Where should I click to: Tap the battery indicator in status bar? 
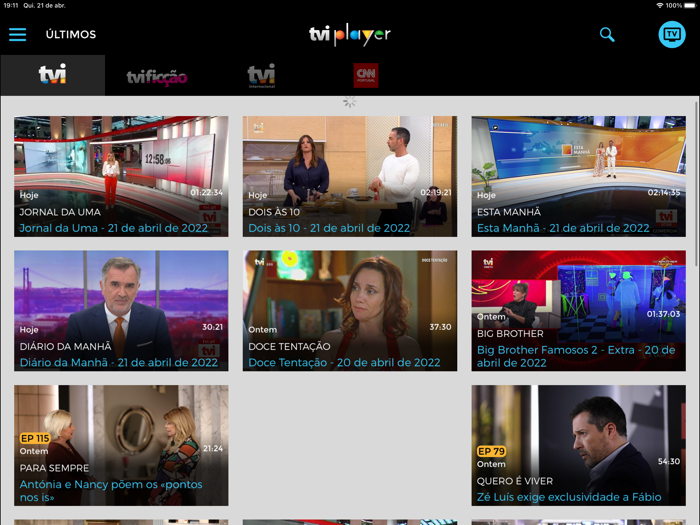tap(690, 5)
